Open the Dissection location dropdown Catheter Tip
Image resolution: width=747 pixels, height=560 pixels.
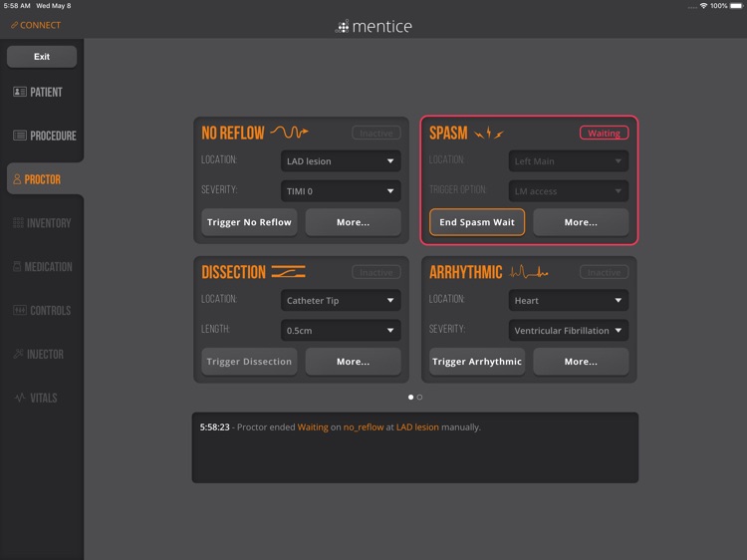341,300
